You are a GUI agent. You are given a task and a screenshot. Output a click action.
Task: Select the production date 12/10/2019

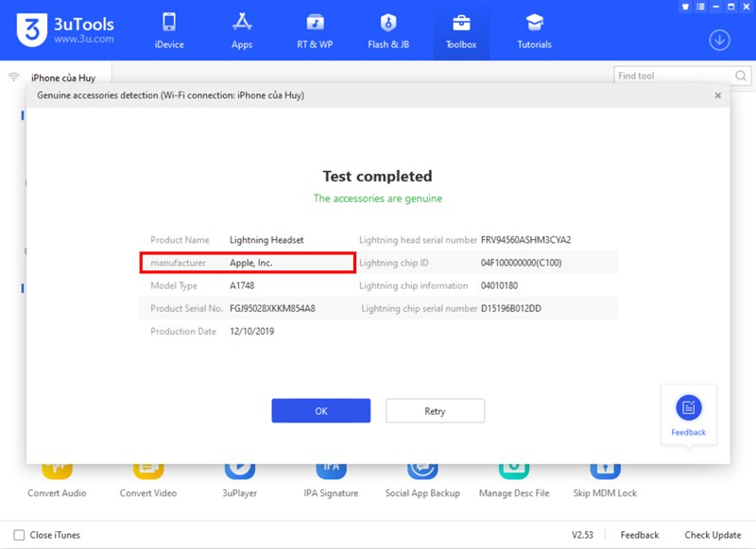(251, 331)
